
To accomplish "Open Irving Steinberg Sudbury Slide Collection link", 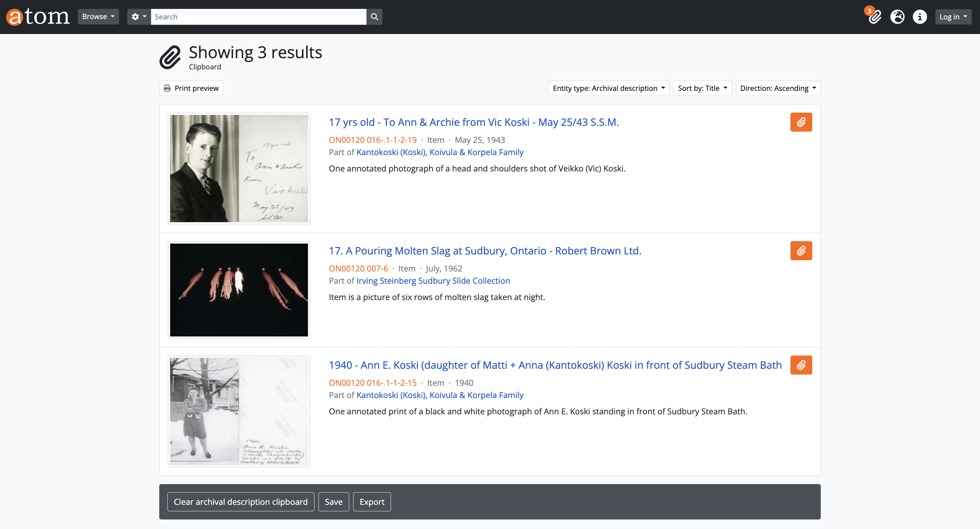I will click(x=433, y=281).
